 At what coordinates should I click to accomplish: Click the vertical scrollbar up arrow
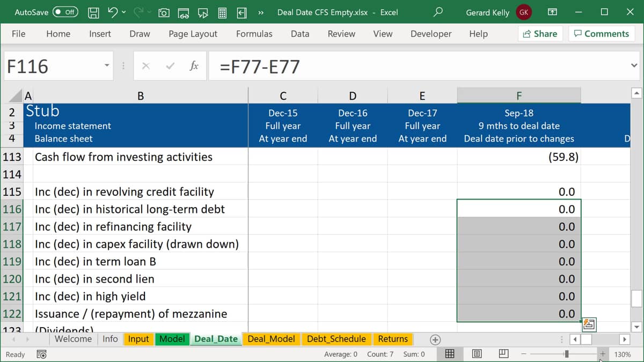click(x=637, y=94)
